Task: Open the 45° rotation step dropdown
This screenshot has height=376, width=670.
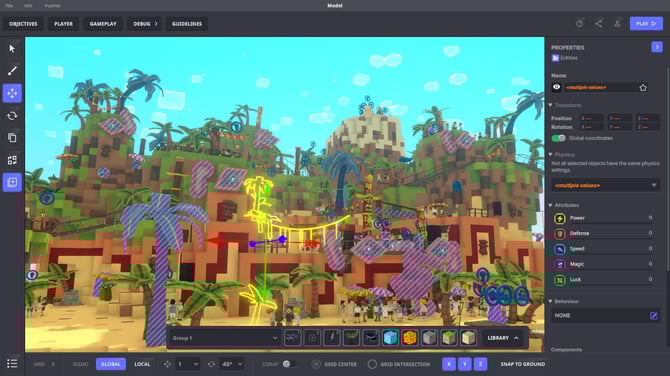Action: (232, 364)
